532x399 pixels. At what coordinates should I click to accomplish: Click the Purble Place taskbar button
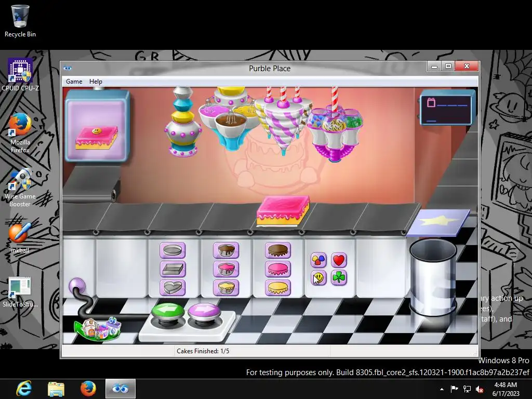121,389
